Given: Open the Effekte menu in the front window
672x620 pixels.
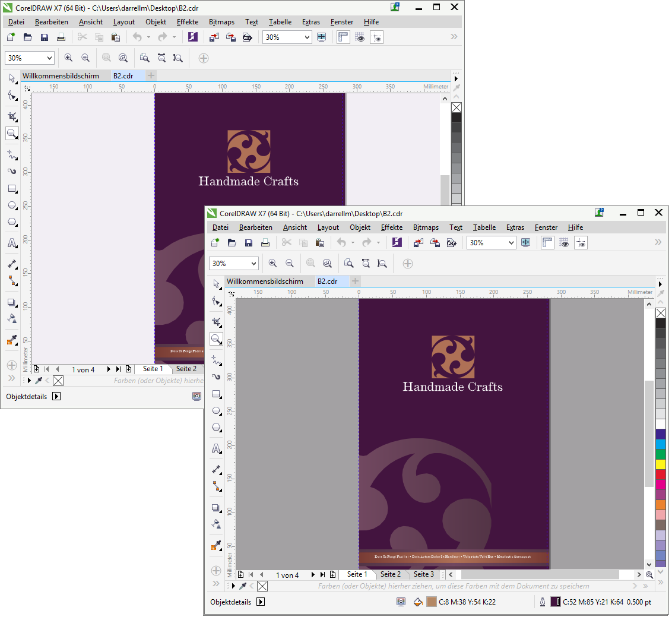Looking at the screenshot, I should pyautogui.click(x=392, y=227).
